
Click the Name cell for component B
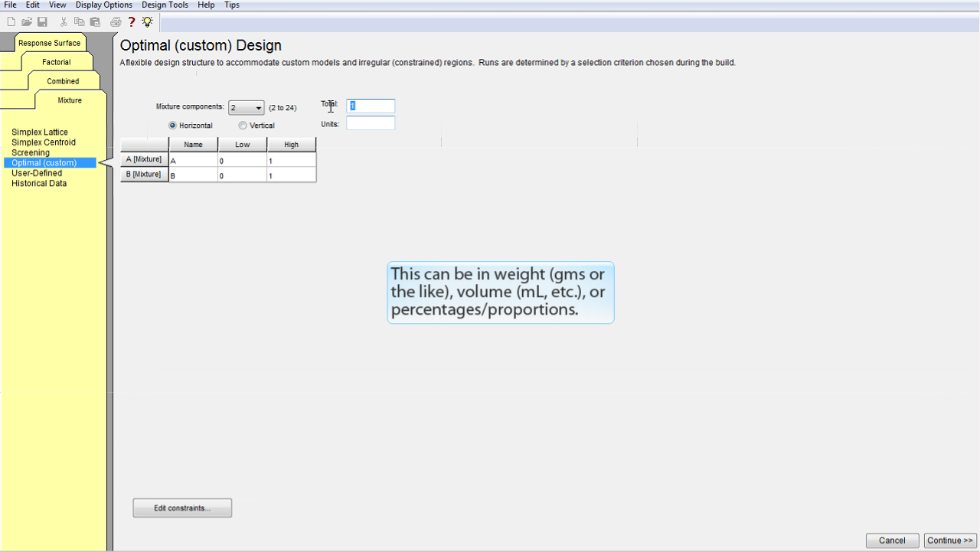193,175
